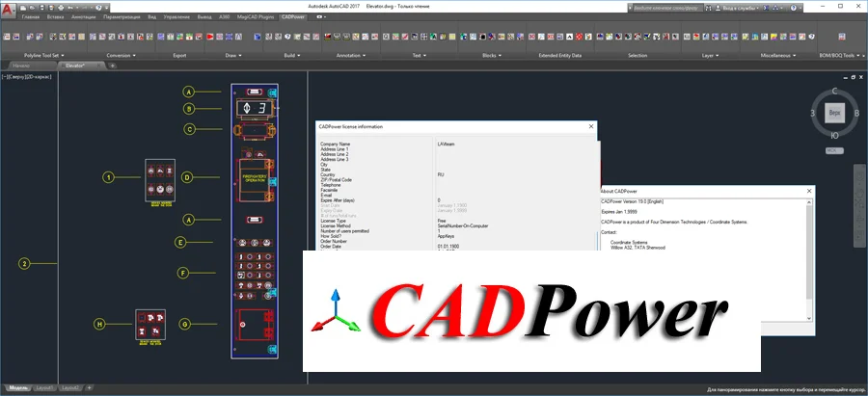Image resolution: width=868 pixels, height=396 pixels.
Task: Click the Верх face of the ViewCube
Action: pos(834,114)
